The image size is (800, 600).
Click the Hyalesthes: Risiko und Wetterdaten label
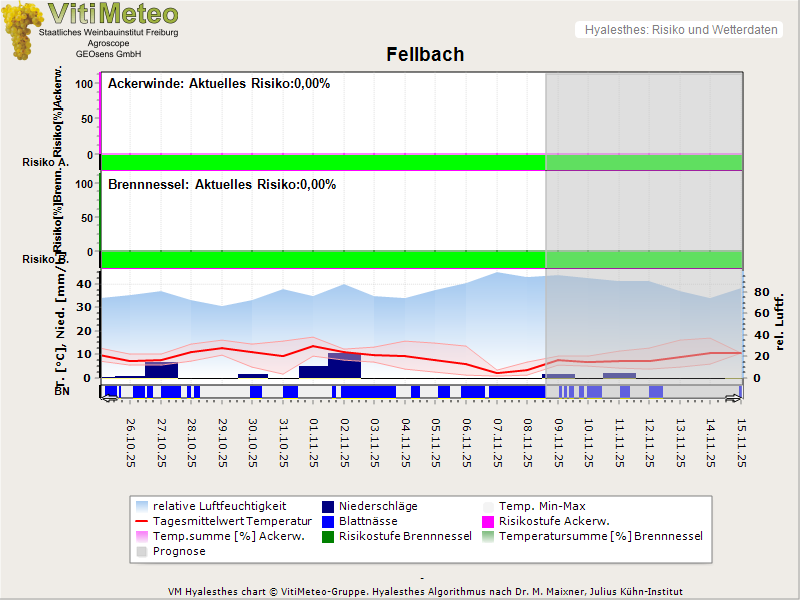[x=680, y=30]
